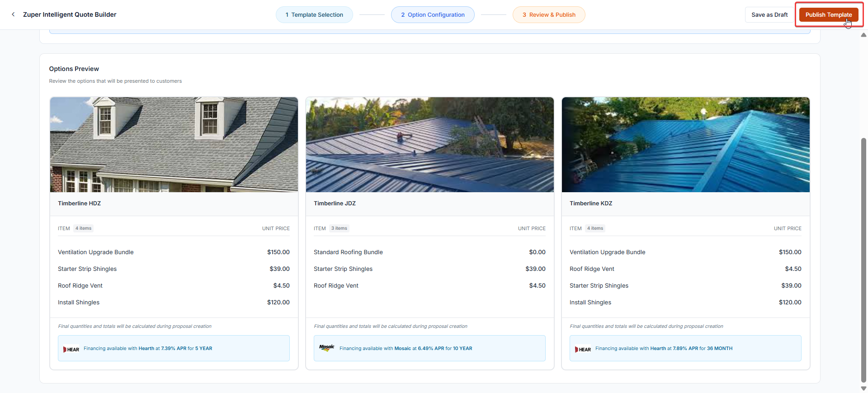
Task: Click the scrollbar up arrow
Action: pyautogui.click(x=863, y=35)
